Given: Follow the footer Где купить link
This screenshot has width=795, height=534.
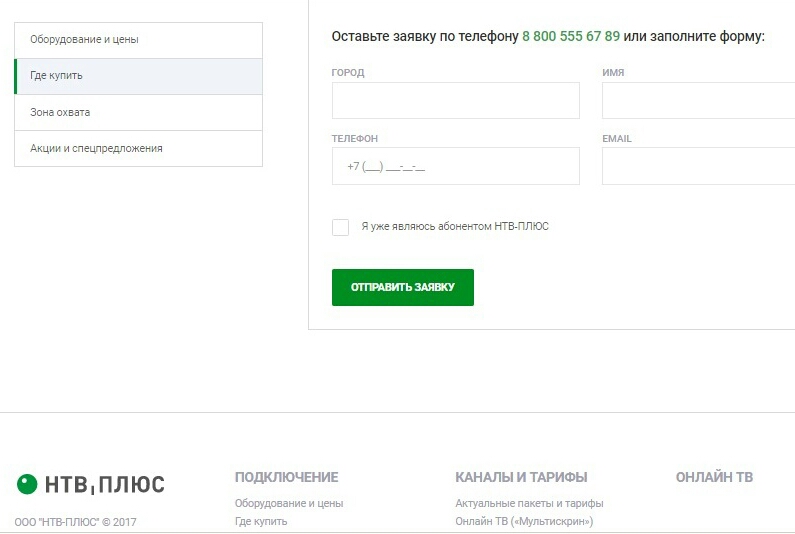Looking at the screenshot, I should coord(261,521).
